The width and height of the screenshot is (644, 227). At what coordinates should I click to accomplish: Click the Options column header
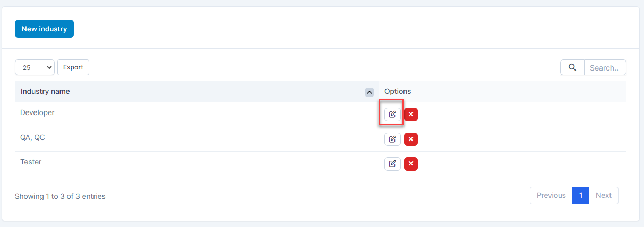(x=398, y=91)
